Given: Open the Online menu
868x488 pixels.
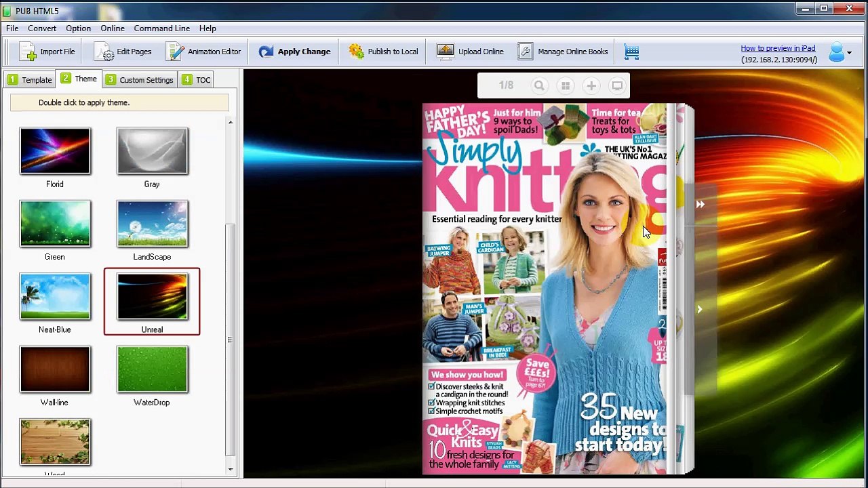Looking at the screenshot, I should pos(113,28).
